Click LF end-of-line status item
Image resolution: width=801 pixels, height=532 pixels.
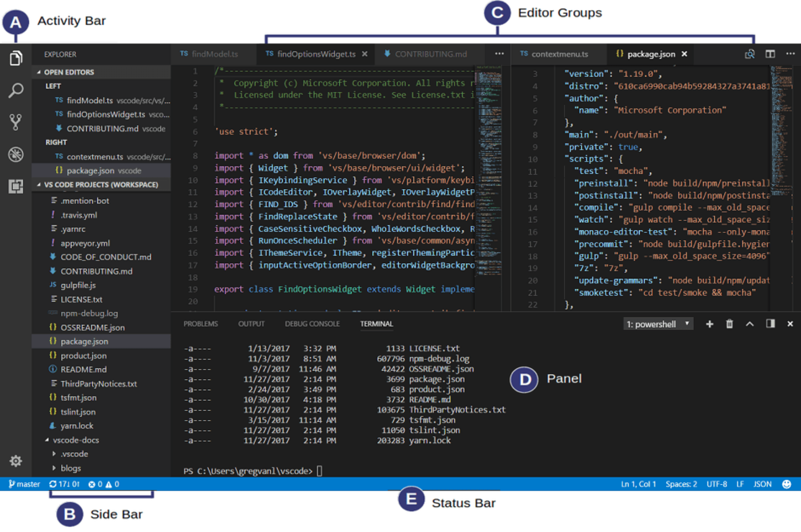click(740, 484)
